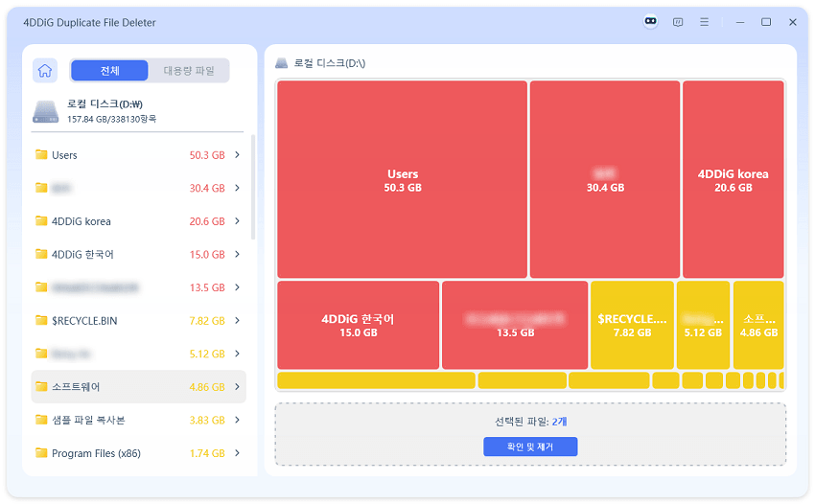Click the feedback message icon
Image resolution: width=815 pixels, height=504 pixels.
click(678, 22)
